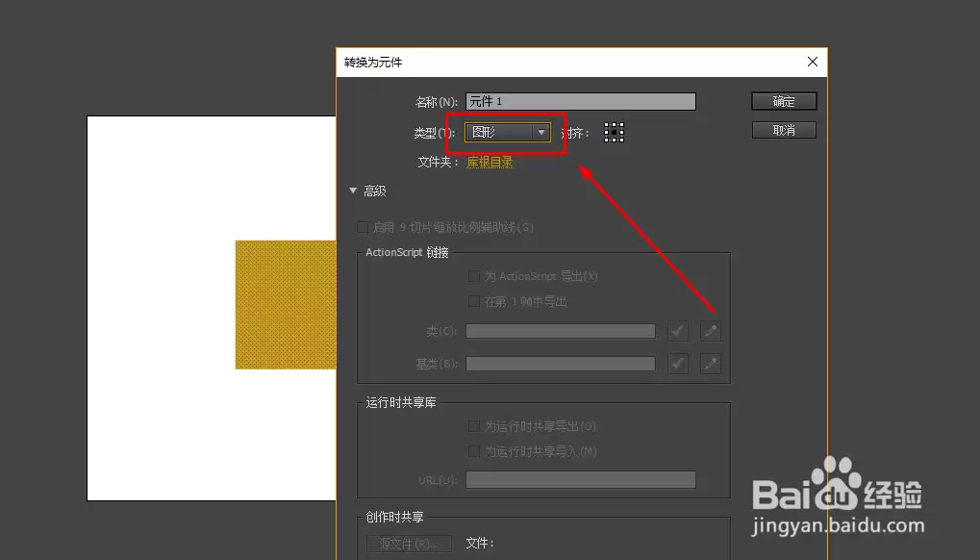Screen dimensions: 980x560
Task: Click the validate checkmark next to 基类(B) field
Action: pos(677,363)
